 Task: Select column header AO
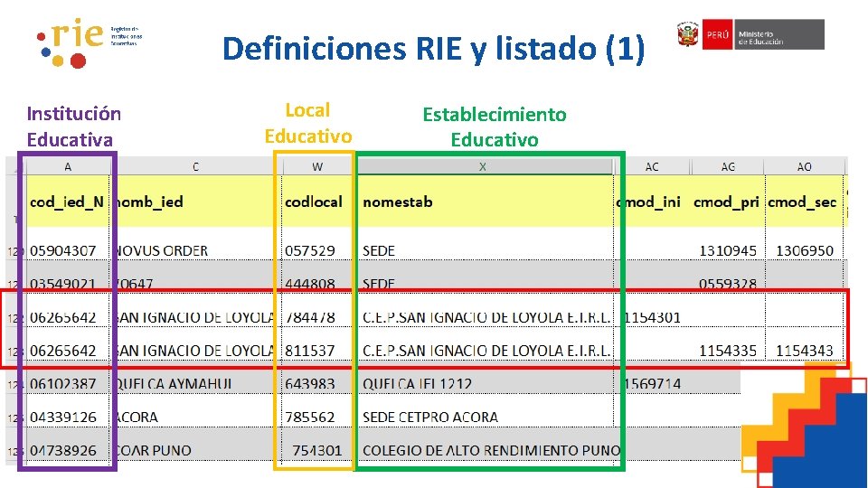tap(805, 166)
